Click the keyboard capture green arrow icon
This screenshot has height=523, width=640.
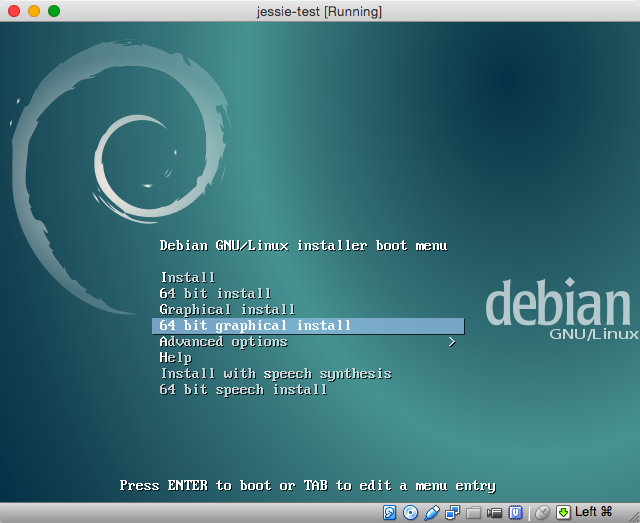click(x=563, y=512)
